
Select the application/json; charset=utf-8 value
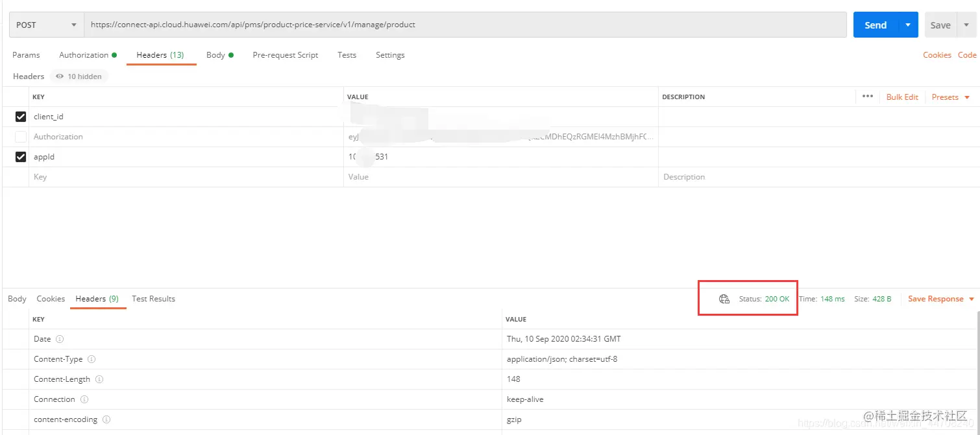point(562,359)
